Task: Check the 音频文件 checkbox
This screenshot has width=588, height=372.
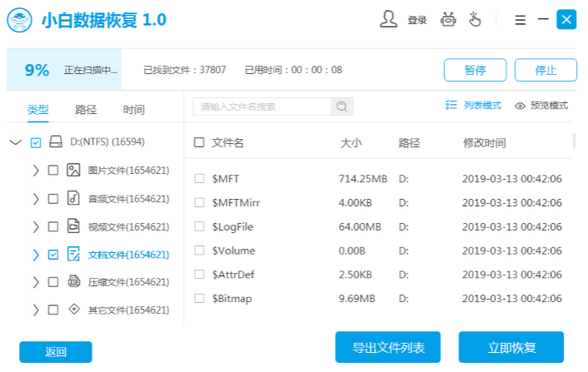Action: coord(53,199)
